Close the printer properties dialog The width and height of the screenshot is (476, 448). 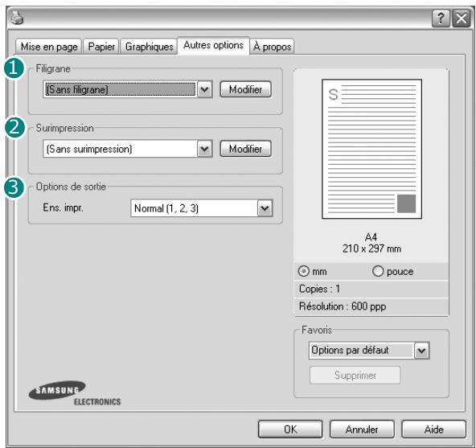click(x=462, y=18)
